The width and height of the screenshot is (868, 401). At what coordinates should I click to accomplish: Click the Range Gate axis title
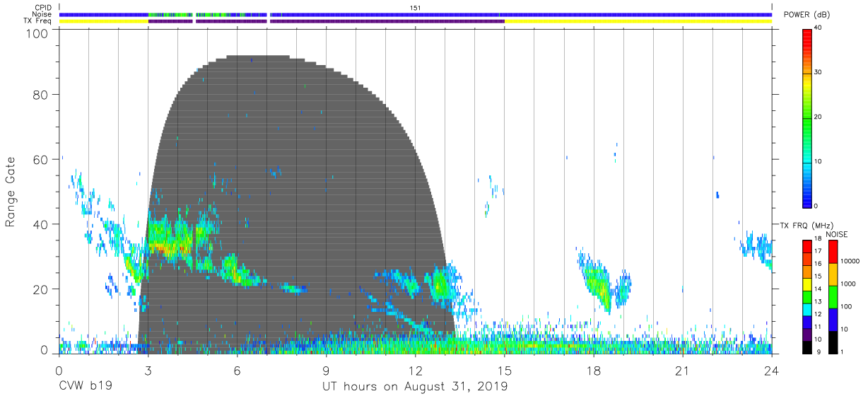coord(11,192)
